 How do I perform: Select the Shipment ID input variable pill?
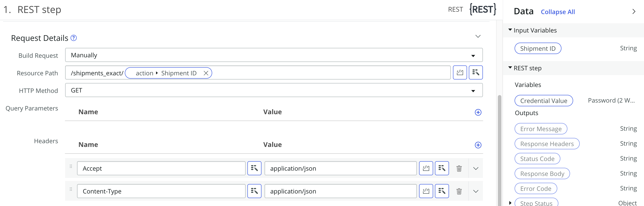[538, 48]
